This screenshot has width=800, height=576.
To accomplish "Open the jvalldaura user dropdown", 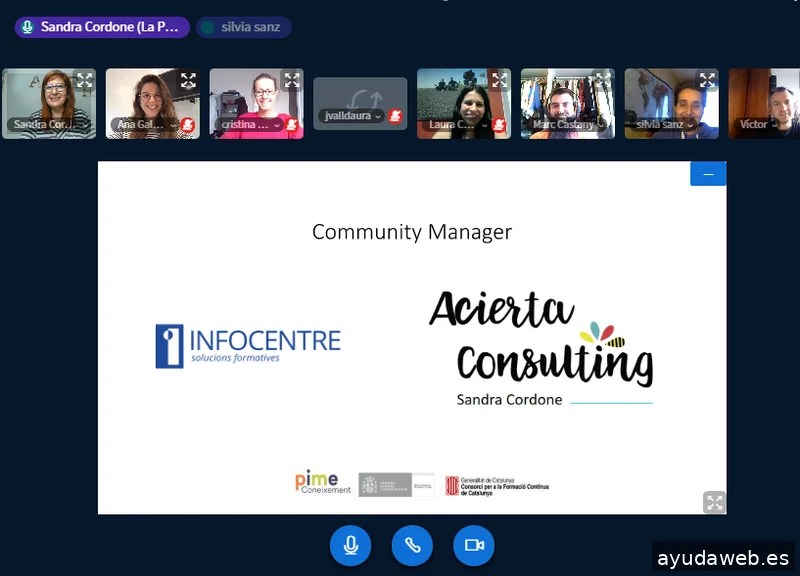I will click(x=352, y=116).
